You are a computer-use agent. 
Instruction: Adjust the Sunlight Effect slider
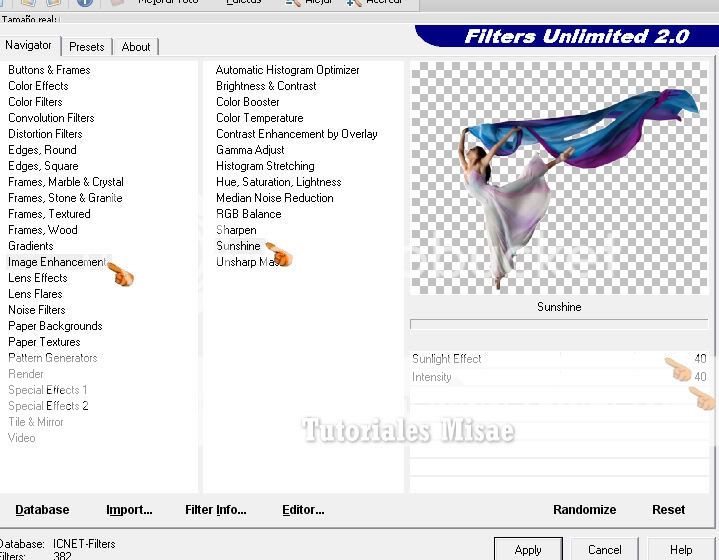[558, 359]
